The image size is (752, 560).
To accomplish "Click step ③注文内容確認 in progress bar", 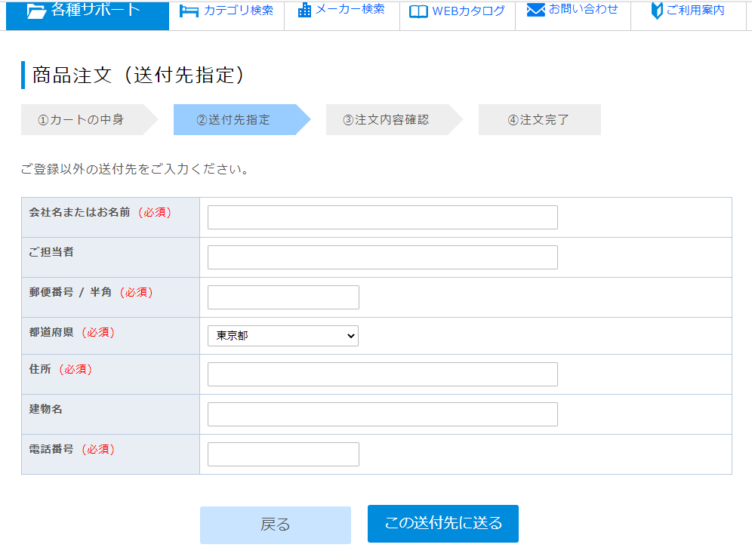I will 386,120.
